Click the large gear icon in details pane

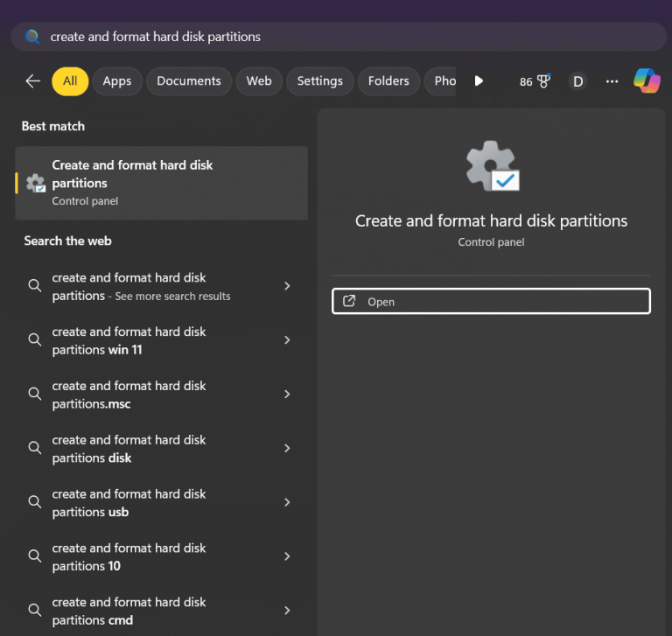click(492, 165)
